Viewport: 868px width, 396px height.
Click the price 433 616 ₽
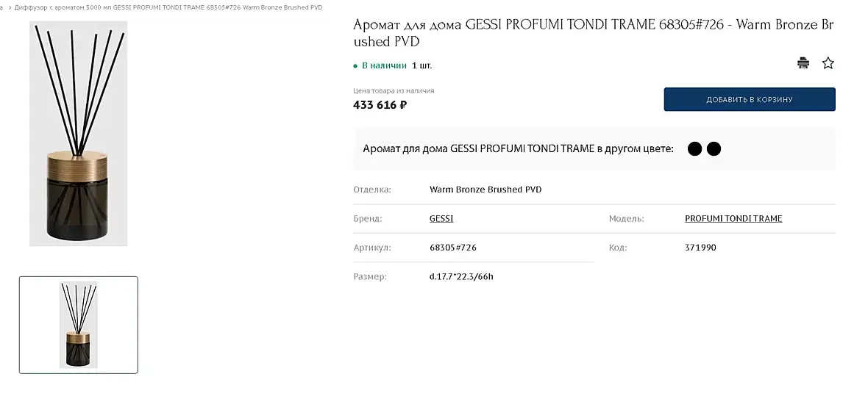(380, 104)
